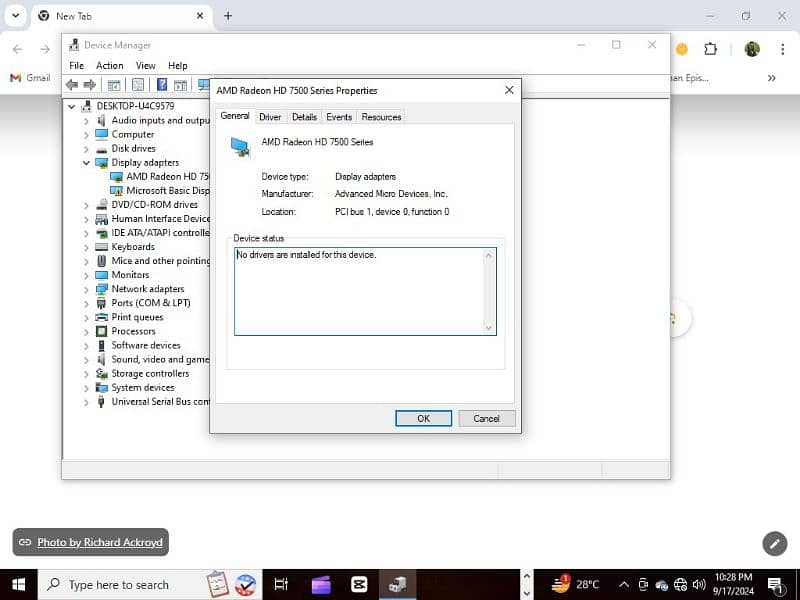The image size is (800, 600).
Task: Show hidden tray icons chevron
Action: click(x=623, y=585)
